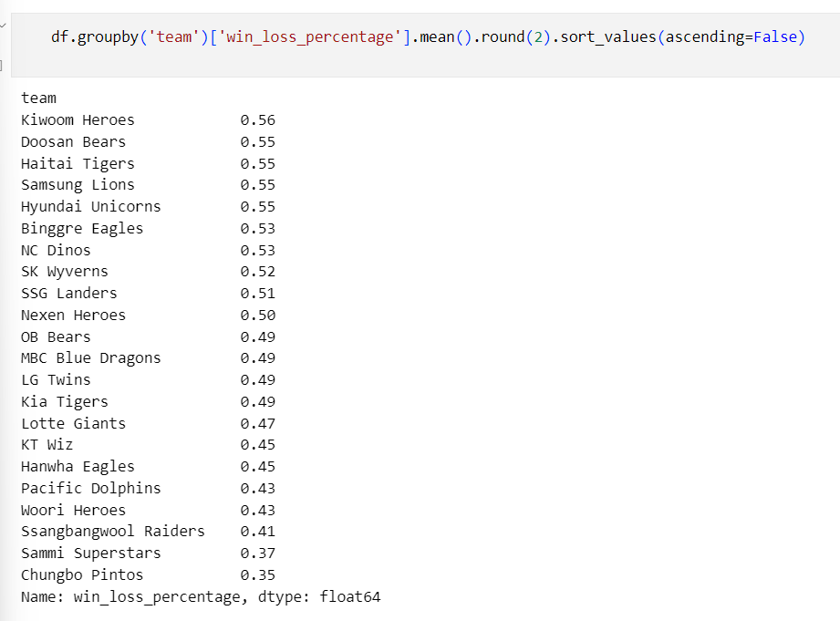Select the 'Haitai Tigers' row label
This screenshot has height=621, width=840.
pos(78,163)
